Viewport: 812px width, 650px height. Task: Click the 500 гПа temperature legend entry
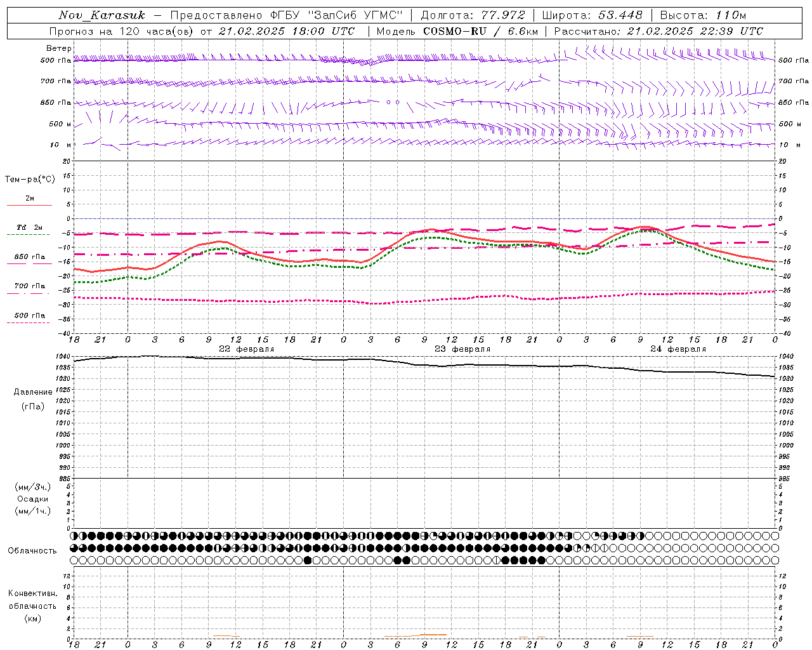coord(30,315)
